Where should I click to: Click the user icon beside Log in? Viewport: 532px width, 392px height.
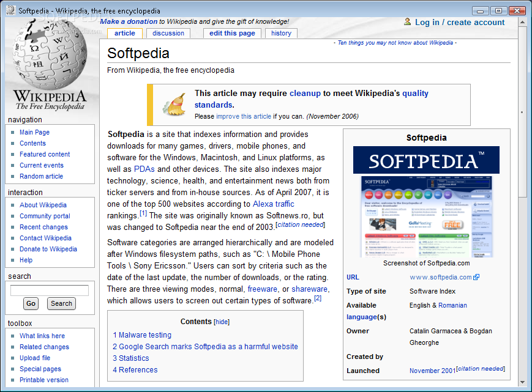pyautogui.click(x=407, y=22)
